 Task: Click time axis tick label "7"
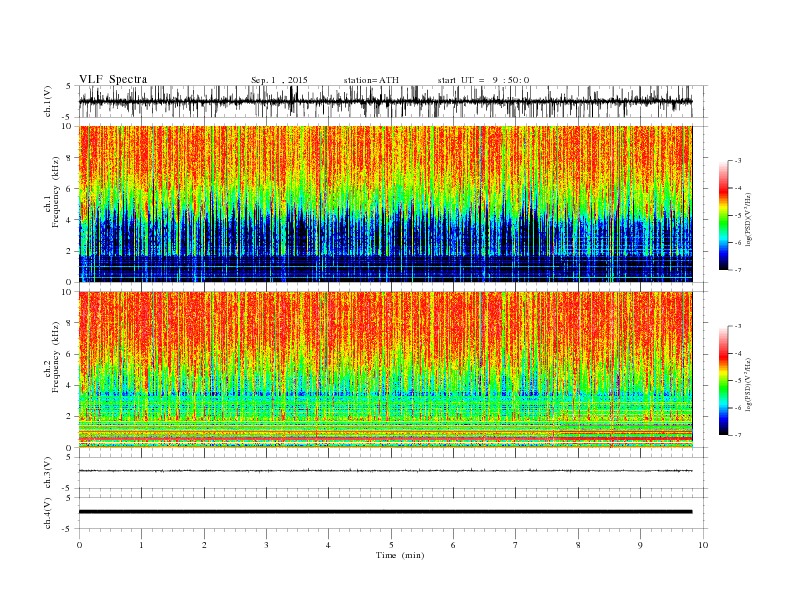coord(516,545)
